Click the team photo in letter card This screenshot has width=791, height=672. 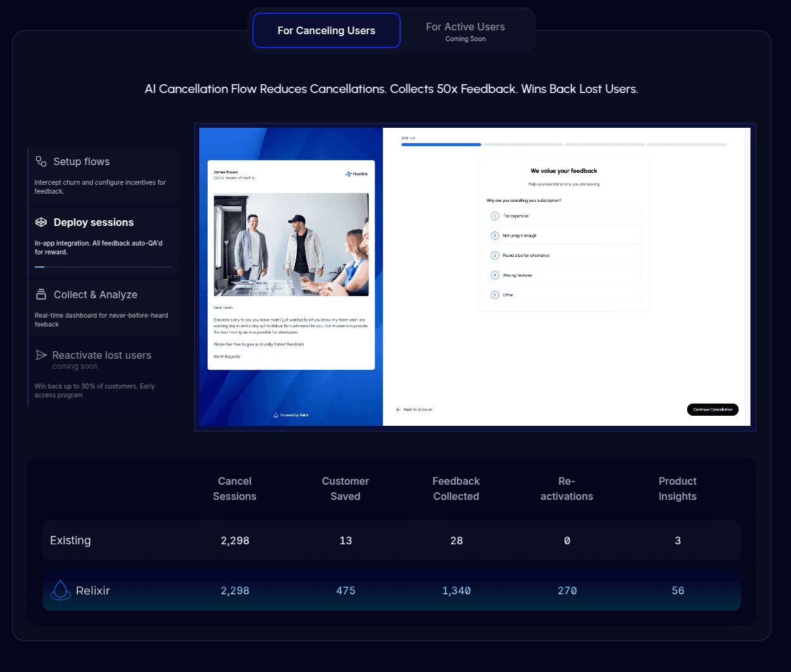tap(291, 244)
